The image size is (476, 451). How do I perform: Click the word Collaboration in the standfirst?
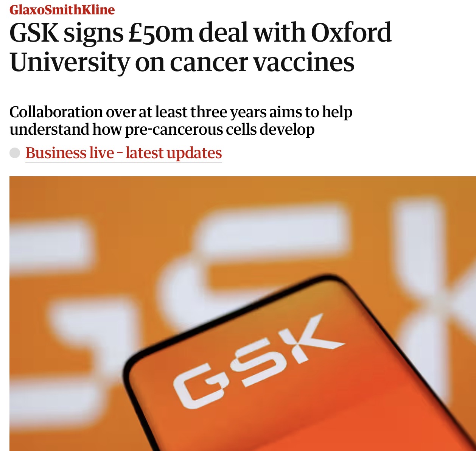pos(56,112)
